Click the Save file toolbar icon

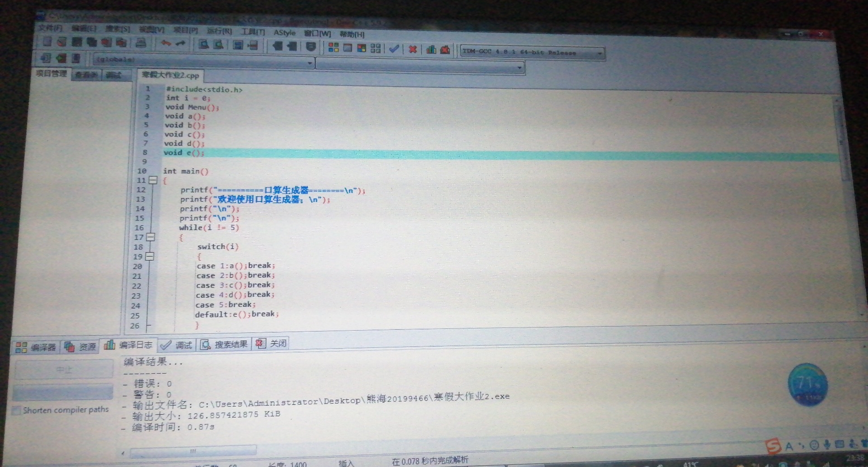pyautogui.click(x=77, y=42)
